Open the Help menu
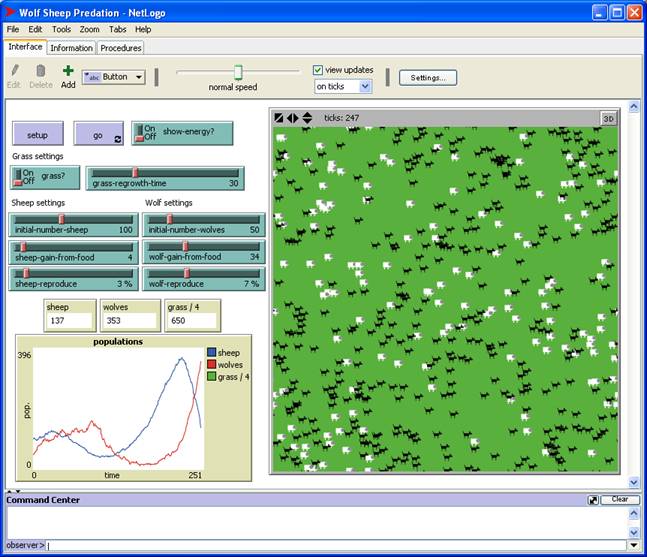Viewport: 647px width, 557px height. (143, 29)
